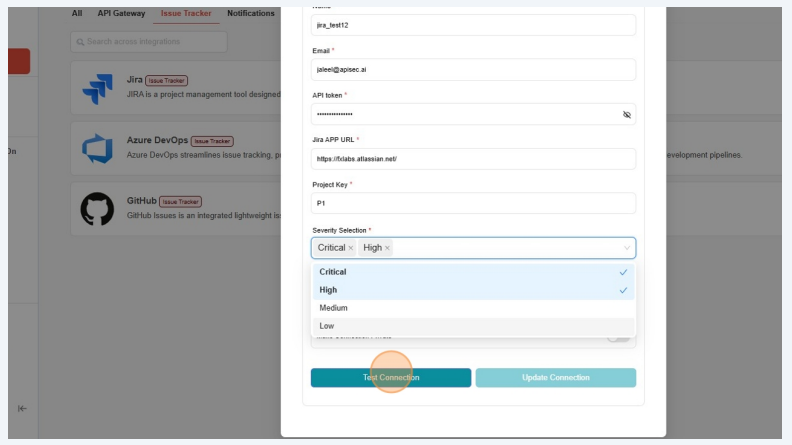Screen dimensions: 792x445
Task: Click the Project Key input field
Action: tap(473, 203)
